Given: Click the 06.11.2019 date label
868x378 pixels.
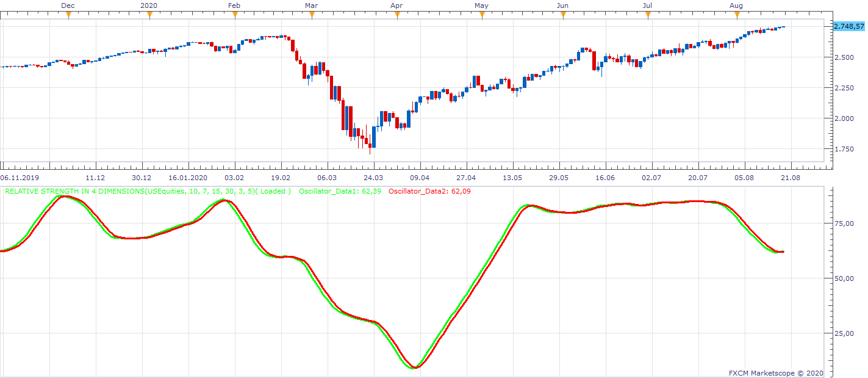Looking at the screenshot, I should tap(19, 178).
